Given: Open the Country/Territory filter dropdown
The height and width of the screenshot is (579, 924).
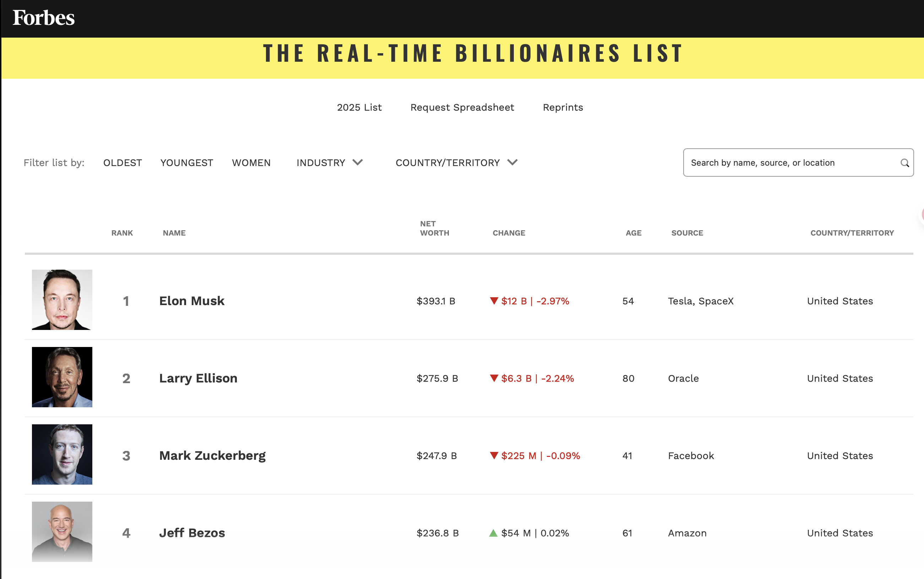Looking at the screenshot, I should [x=456, y=163].
